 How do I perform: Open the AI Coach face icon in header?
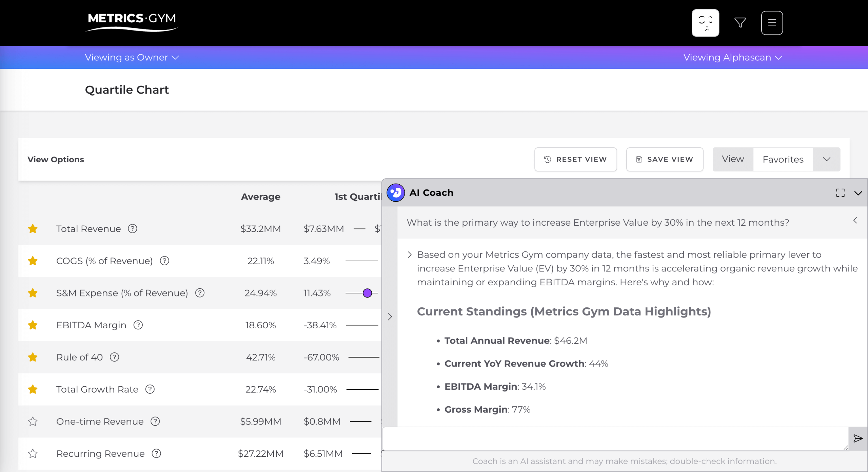coord(705,23)
